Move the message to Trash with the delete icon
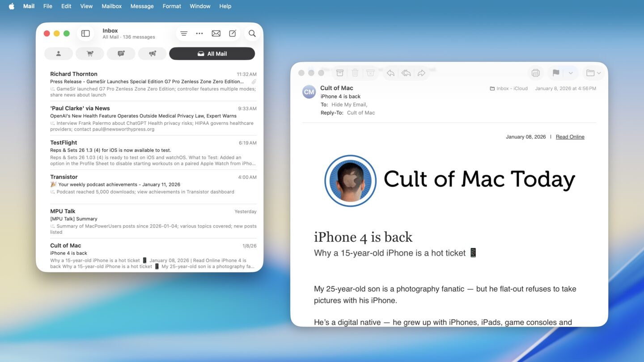The height and width of the screenshot is (362, 644). point(355,72)
